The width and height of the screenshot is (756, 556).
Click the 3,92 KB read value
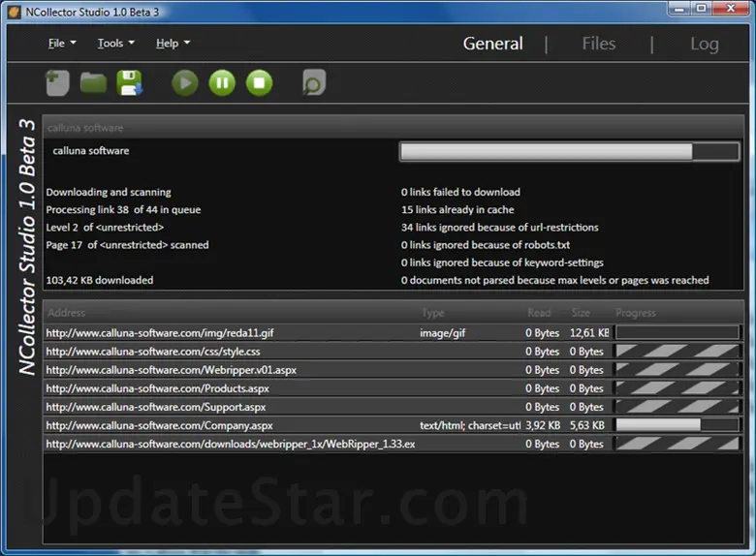pos(543,425)
